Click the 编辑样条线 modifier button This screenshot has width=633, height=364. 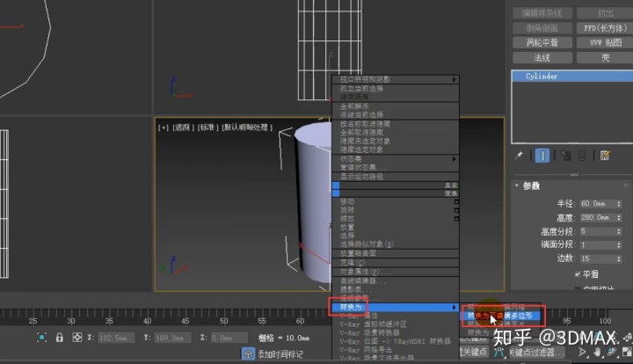(x=542, y=13)
